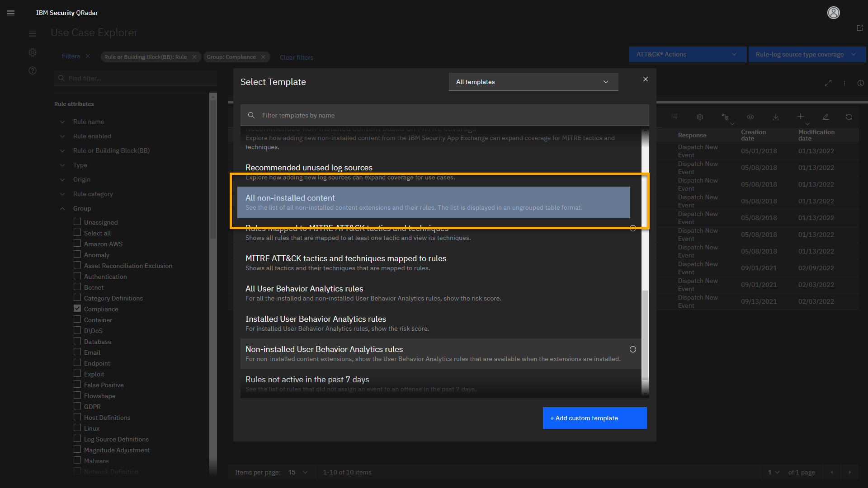Click the download export icon

pyautogui.click(x=776, y=117)
